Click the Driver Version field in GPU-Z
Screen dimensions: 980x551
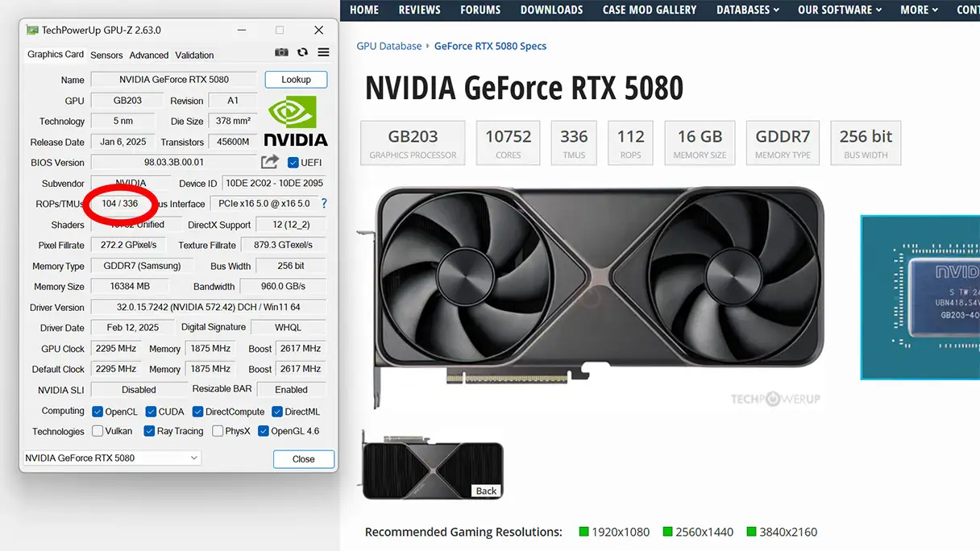point(209,307)
